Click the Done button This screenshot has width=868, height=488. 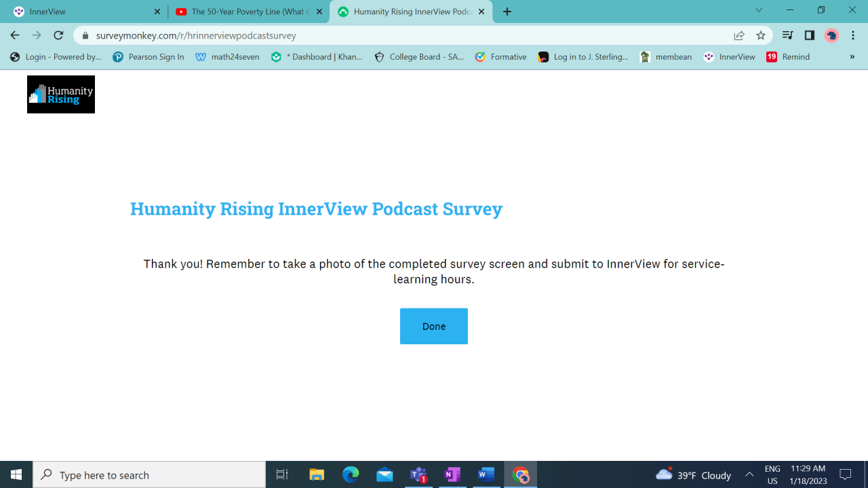434,326
